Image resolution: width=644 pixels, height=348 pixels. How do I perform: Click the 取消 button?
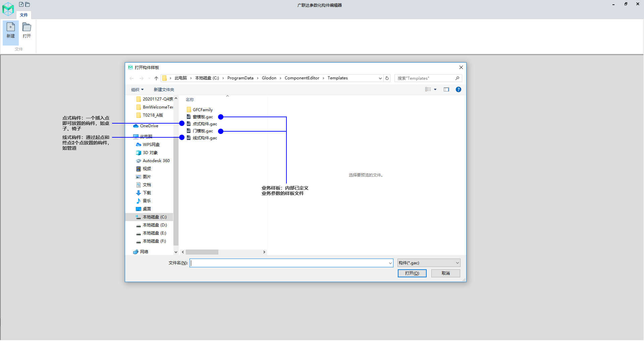[445, 273]
